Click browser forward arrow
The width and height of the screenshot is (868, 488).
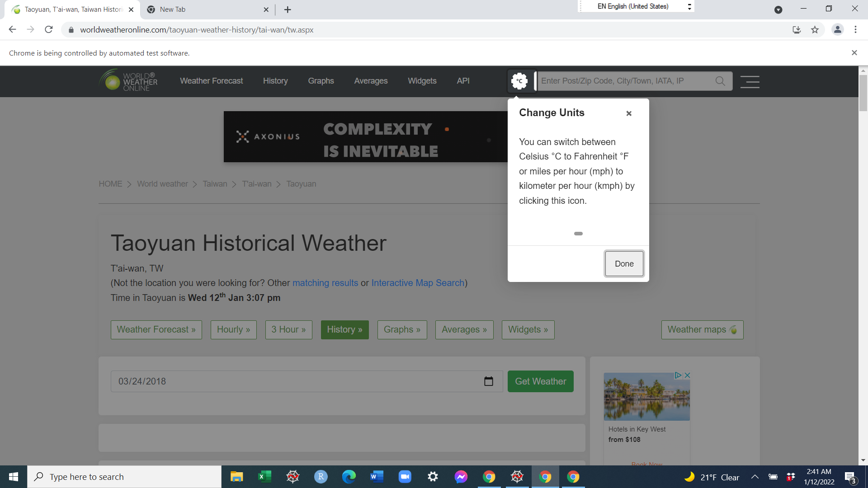30,30
